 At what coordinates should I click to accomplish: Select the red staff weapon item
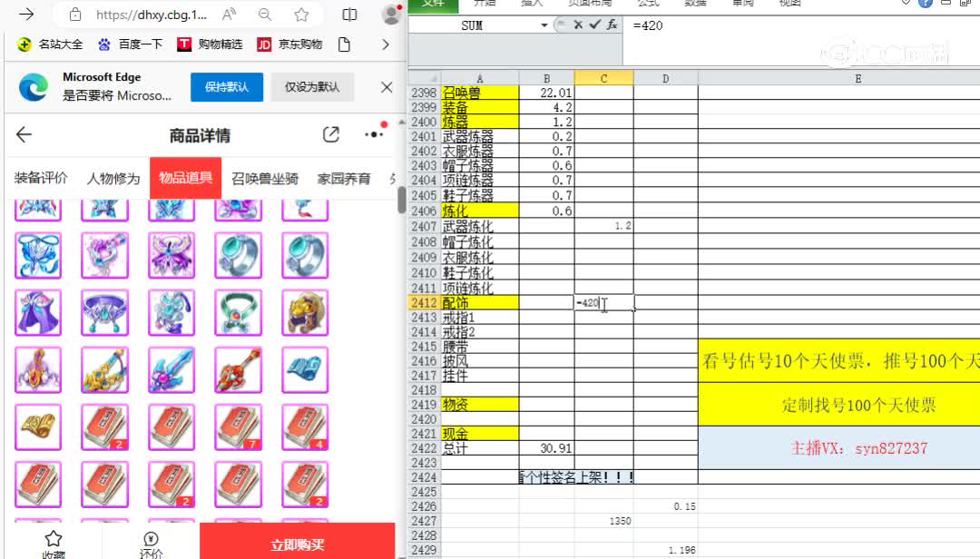(x=238, y=370)
